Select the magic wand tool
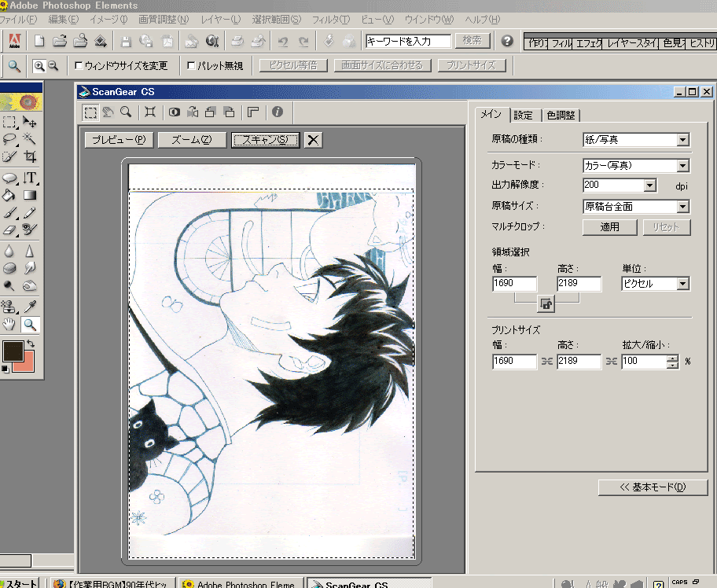The width and height of the screenshot is (717, 588). [30, 139]
